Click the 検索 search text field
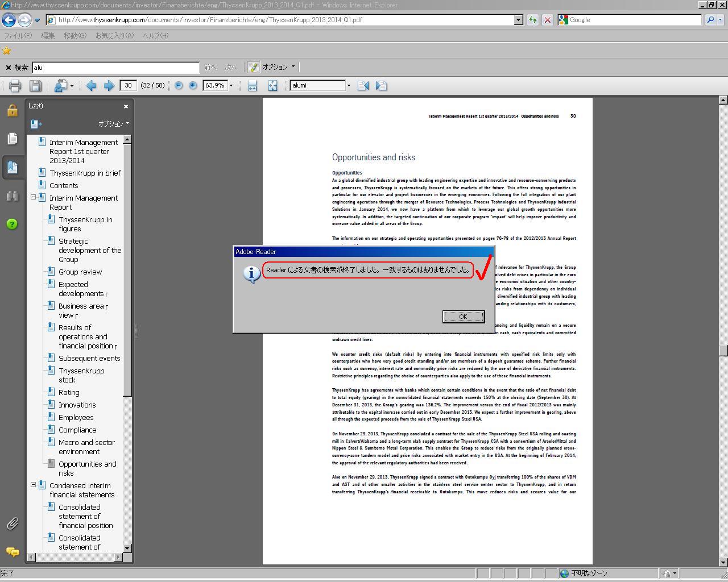728x582 pixels. click(116, 68)
